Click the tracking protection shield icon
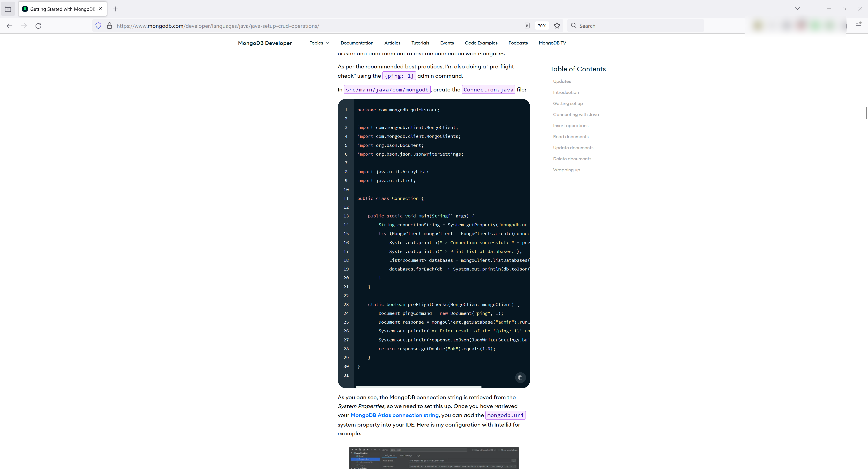 tap(98, 26)
